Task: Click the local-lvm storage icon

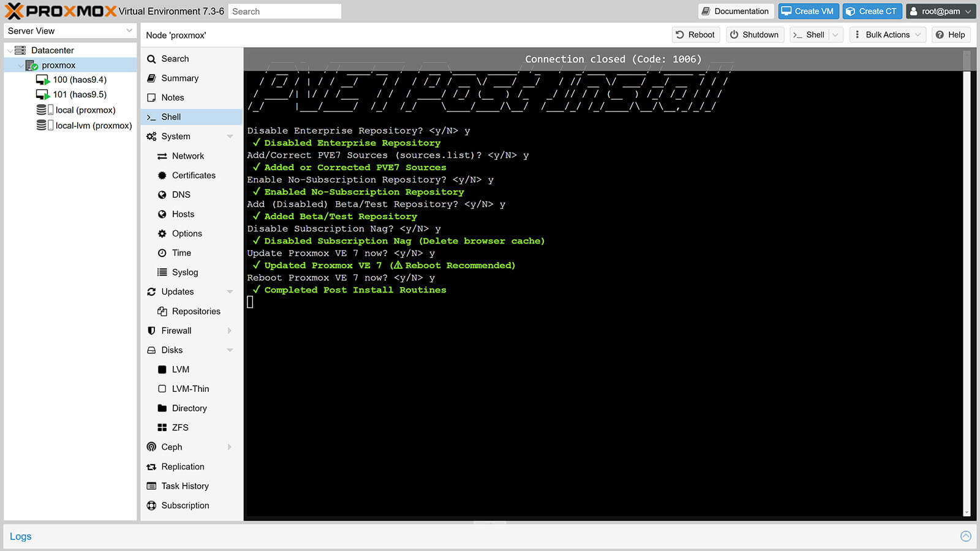Action: (x=45, y=125)
